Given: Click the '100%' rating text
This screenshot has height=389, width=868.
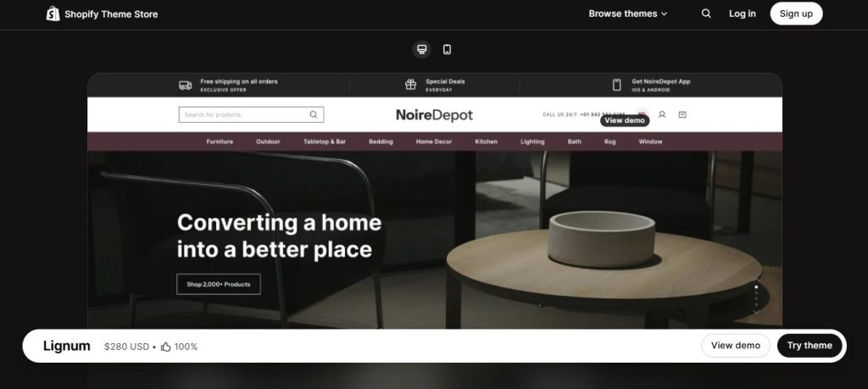Looking at the screenshot, I should click(x=186, y=347).
